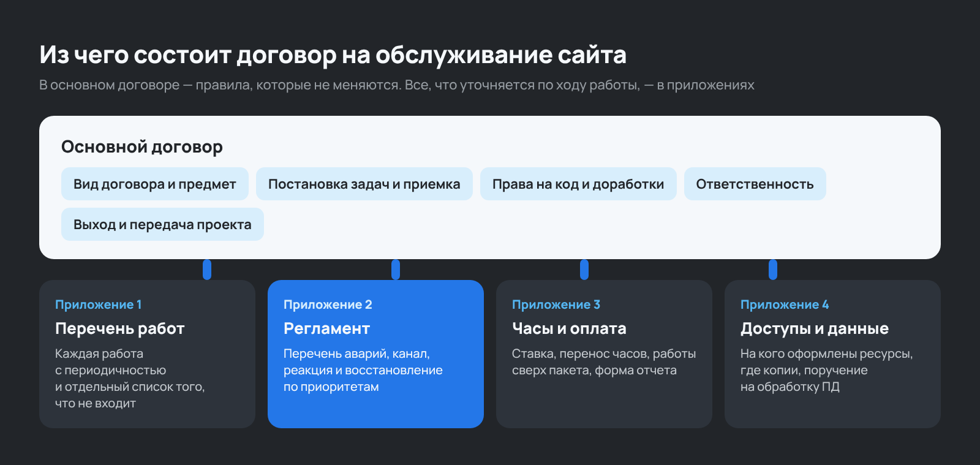Select the highlighted 'Регламент' card heading
Viewport: 980px width, 465px height.
[x=326, y=328]
